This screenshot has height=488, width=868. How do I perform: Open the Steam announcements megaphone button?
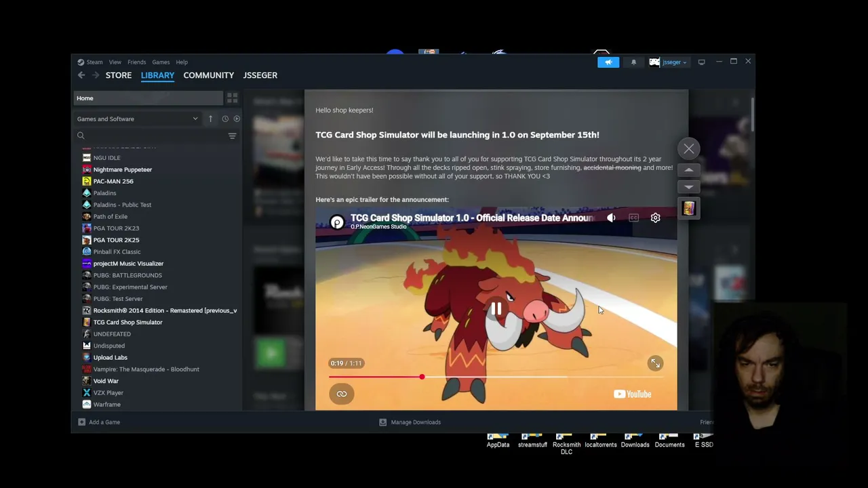pyautogui.click(x=608, y=62)
